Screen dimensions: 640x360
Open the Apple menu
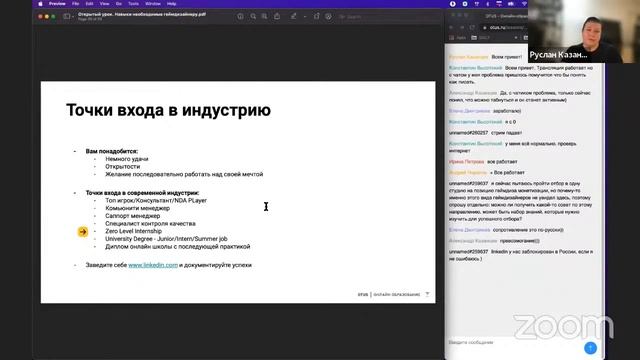(40, 4)
